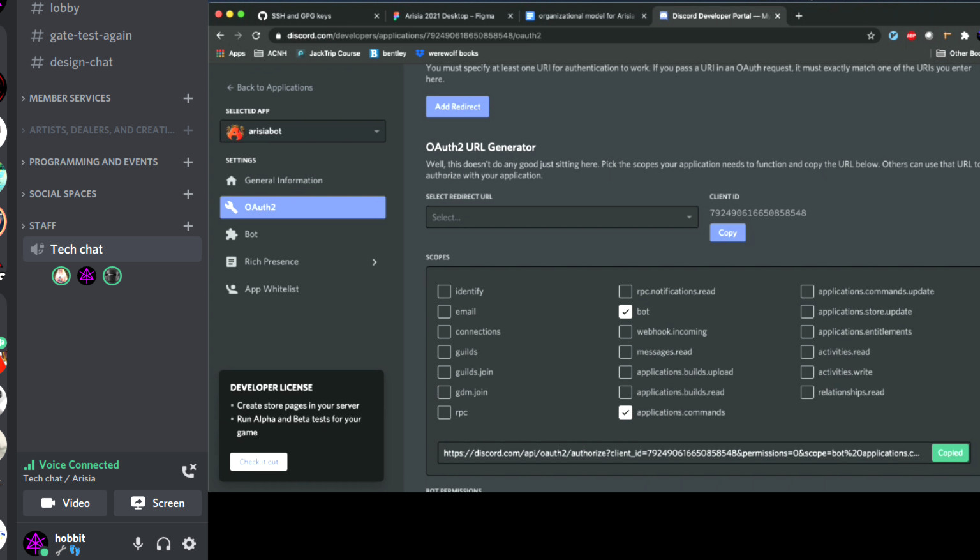
Task: Open the Select Redirect URL dropdown
Action: coord(561,217)
